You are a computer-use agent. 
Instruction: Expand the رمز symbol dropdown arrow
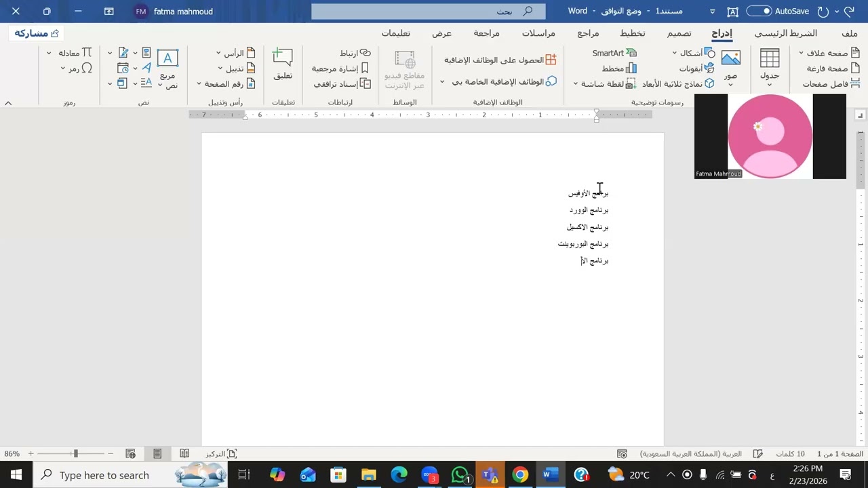63,68
